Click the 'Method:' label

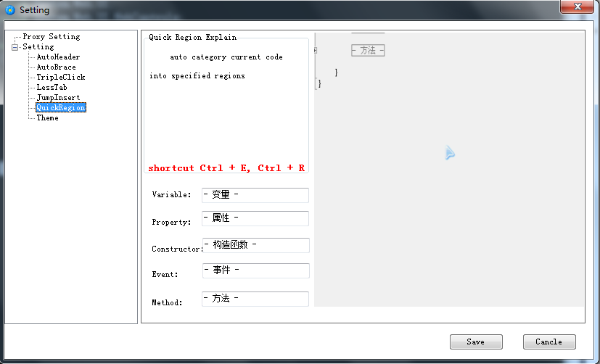167,302
